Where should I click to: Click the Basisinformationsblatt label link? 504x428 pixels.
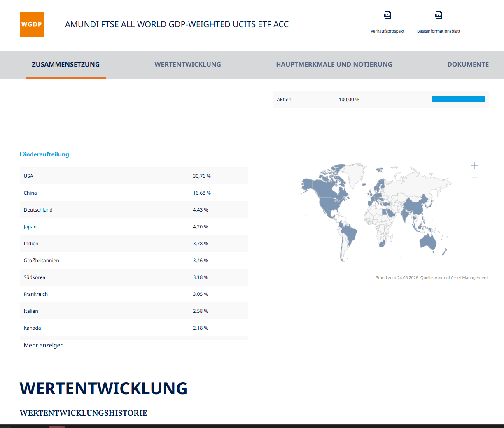439,31
